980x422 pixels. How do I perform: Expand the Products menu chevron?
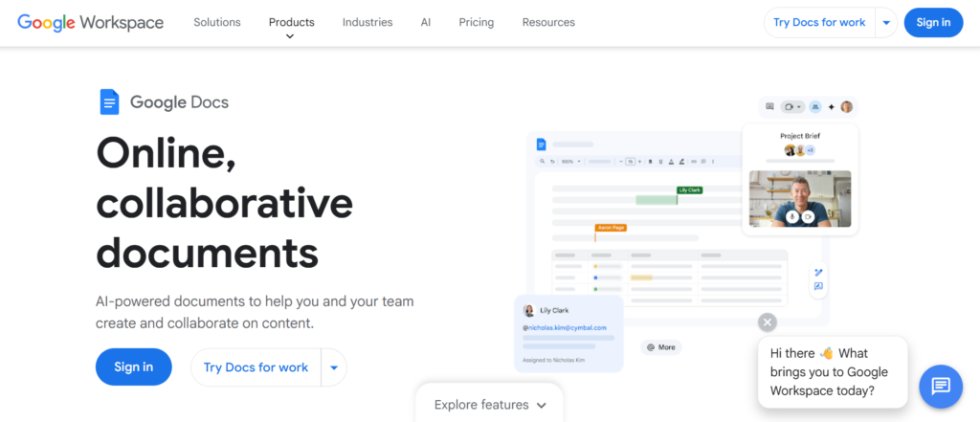click(290, 36)
